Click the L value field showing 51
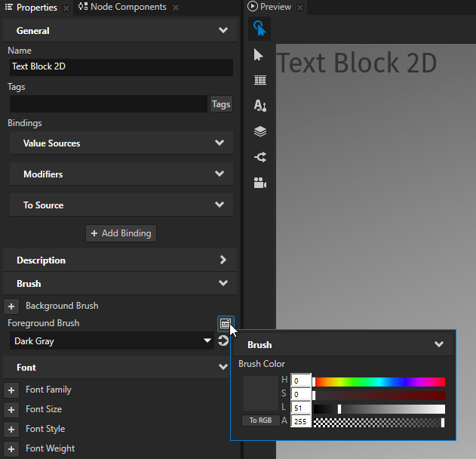Viewport: 476px width, 459px height. point(301,408)
